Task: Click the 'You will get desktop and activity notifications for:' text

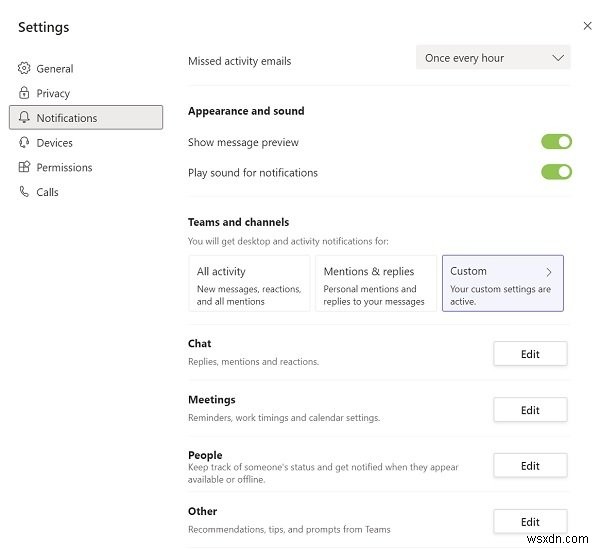Action: pyautogui.click(x=288, y=241)
